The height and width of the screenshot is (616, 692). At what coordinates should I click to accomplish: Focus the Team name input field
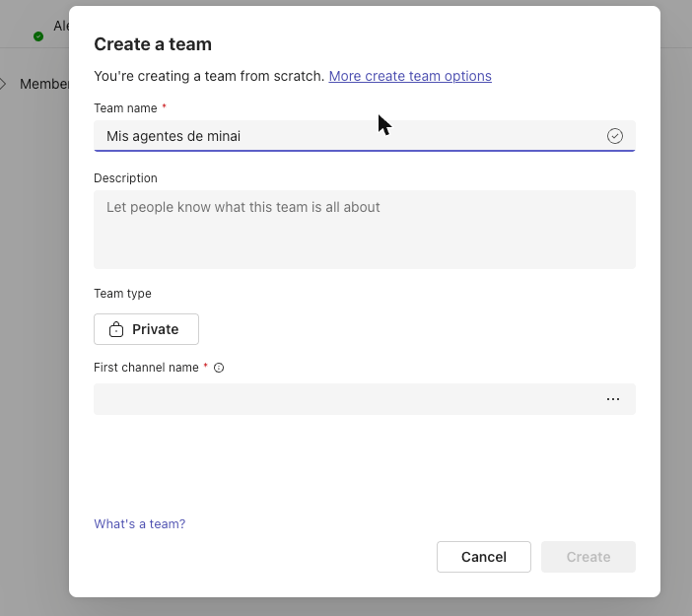(365, 136)
